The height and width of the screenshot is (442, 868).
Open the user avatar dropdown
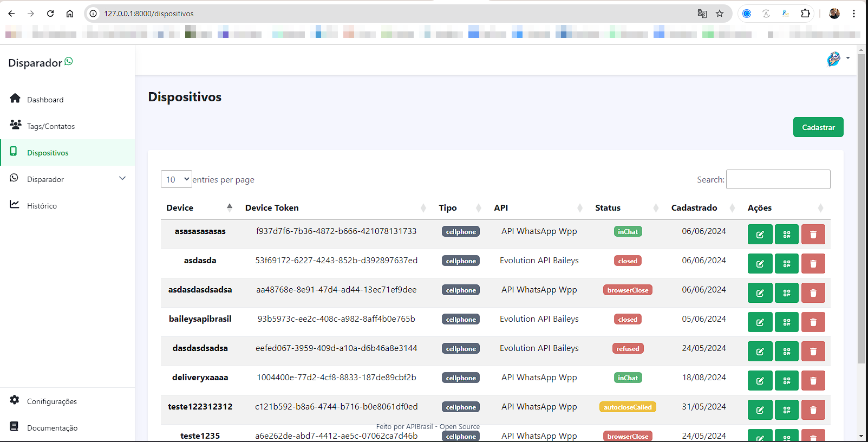pyautogui.click(x=838, y=58)
